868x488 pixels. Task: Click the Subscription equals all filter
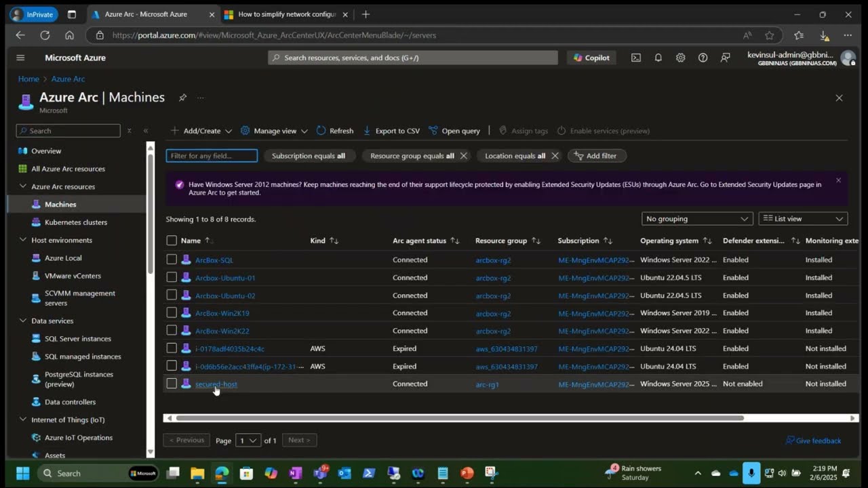[x=309, y=156]
